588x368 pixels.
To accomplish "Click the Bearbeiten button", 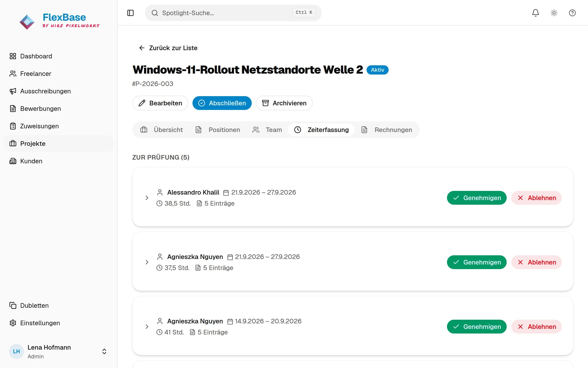I will point(160,103).
